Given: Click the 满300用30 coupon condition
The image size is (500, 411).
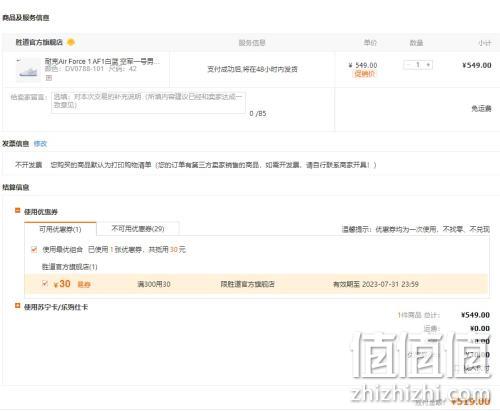Looking at the screenshot, I should click(154, 284).
